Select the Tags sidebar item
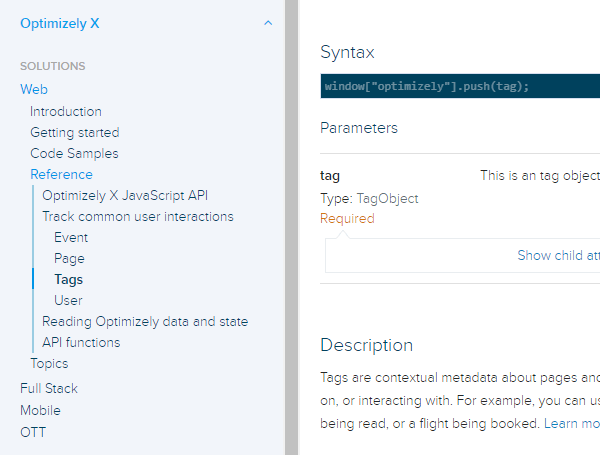Image resolution: width=600 pixels, height=455 pixels. pos(69,279)
